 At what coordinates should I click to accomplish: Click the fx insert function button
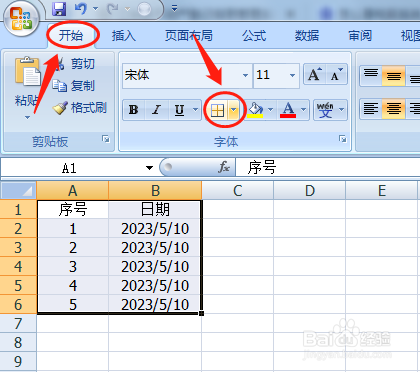click(x=224, y=167)
